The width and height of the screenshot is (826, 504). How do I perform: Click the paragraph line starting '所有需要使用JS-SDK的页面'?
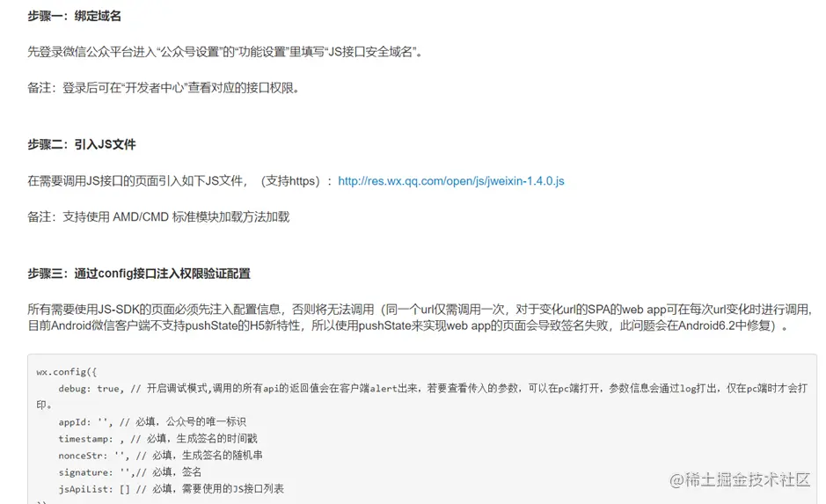(420, 309)
